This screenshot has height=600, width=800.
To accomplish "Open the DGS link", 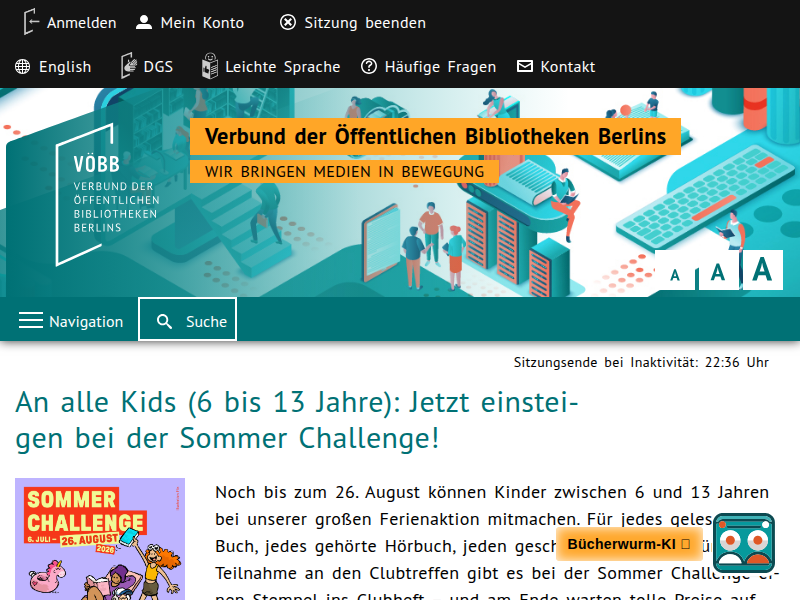I will tap(158, 67).
